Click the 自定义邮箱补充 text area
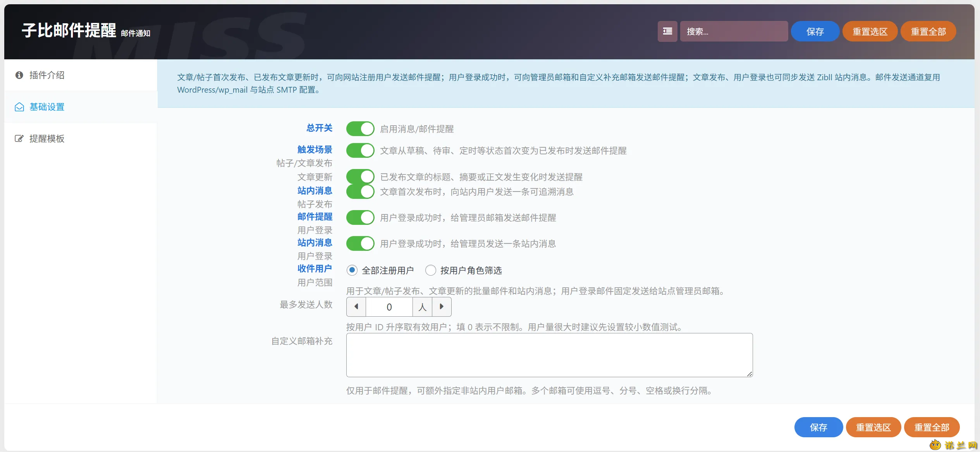Screen dimensions: 980x452 549,355
